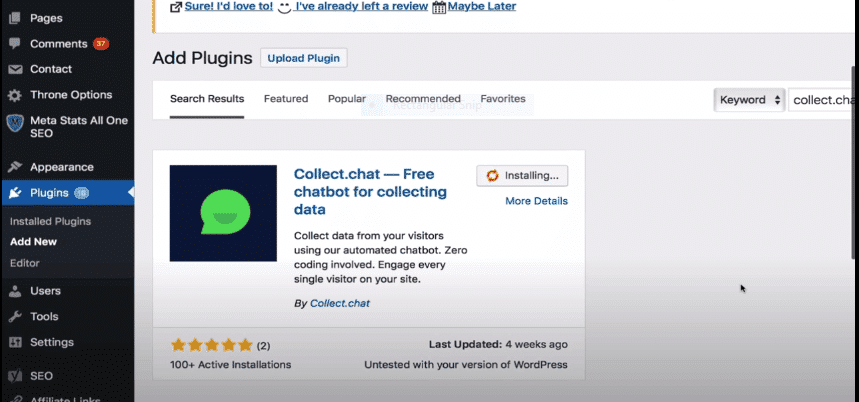The height and width of the screenshot is (402, 859).
Task: Click the Upload Plugin button
Action: 303,58
